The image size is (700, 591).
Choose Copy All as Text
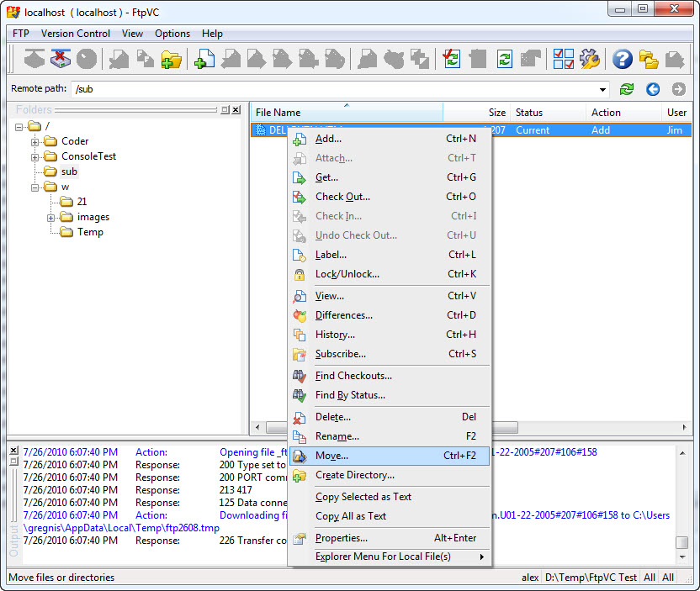click(390, 516)
